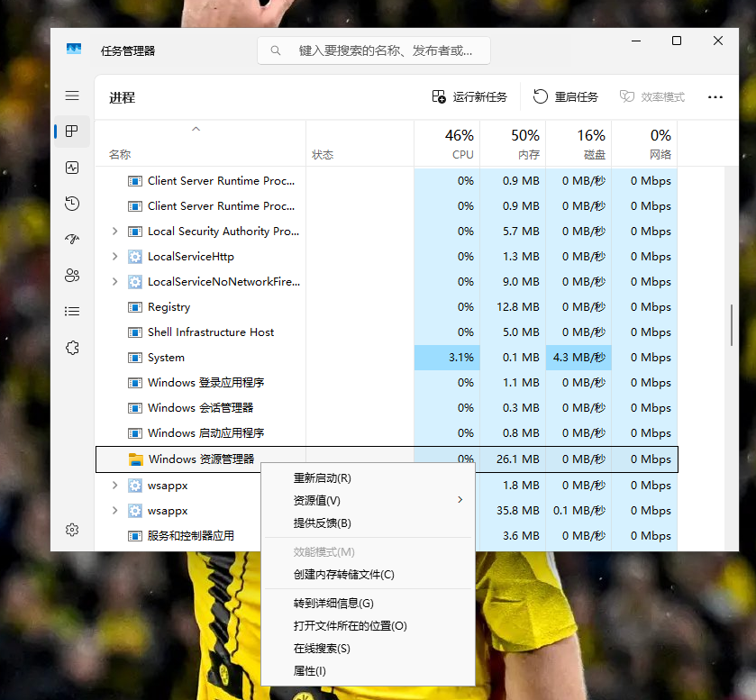Choose 属性(I) menu item

tap(368, 671)
